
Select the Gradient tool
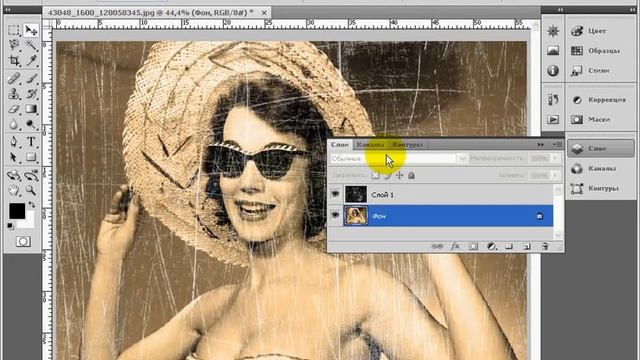31,109
